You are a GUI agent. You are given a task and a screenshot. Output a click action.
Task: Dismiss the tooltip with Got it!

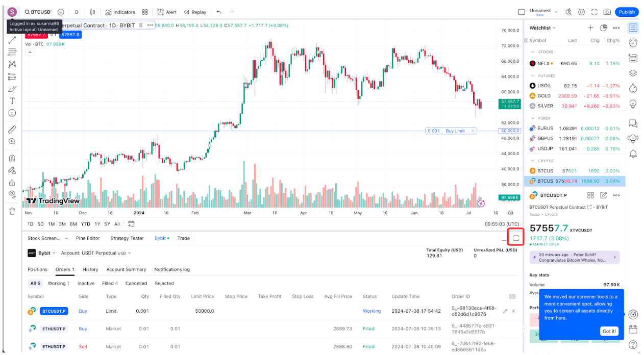point(609,331)
